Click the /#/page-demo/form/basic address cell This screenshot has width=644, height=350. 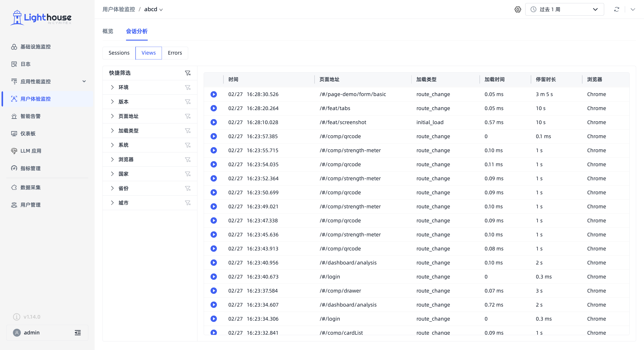353,94
